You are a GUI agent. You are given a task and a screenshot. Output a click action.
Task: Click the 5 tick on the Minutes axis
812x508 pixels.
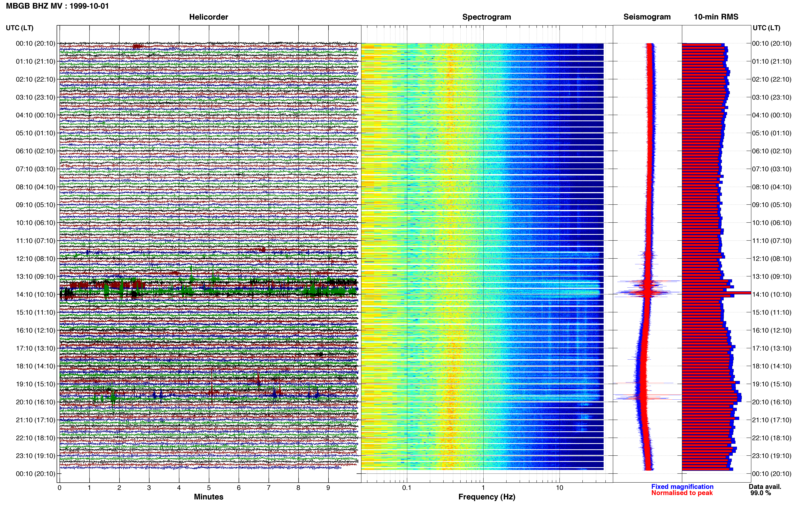point(209,488)
